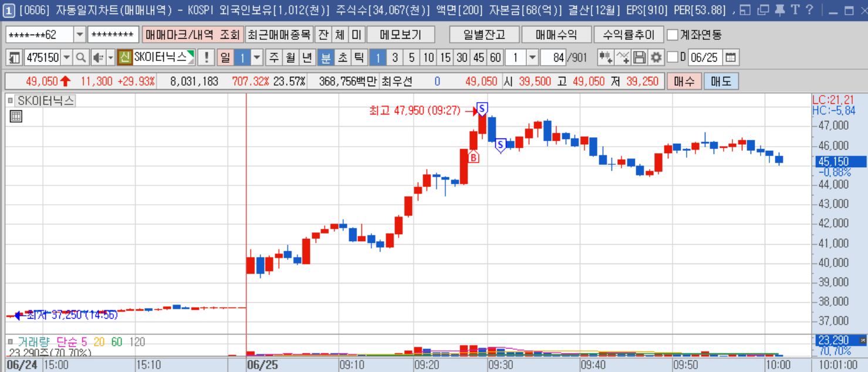868x372 pixels.
Task: Click the exclamation mark info icon
Action: coord(205,58)
